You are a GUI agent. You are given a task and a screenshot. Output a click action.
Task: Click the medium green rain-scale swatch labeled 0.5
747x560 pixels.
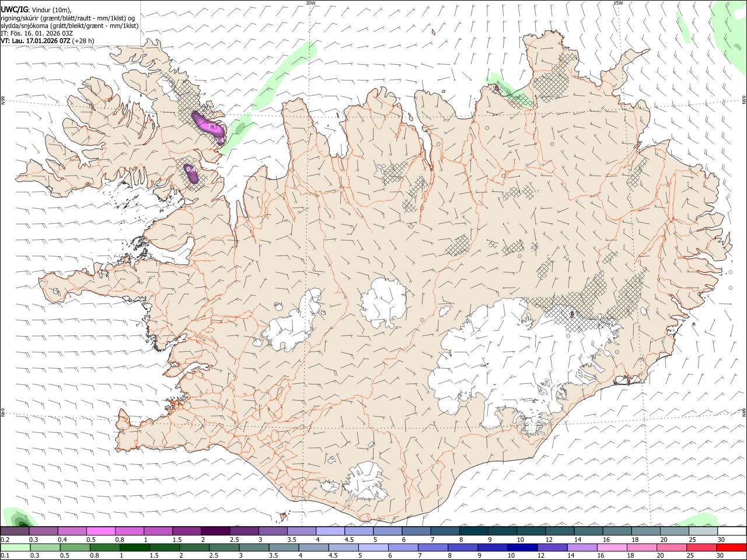(x=75, y=548)
